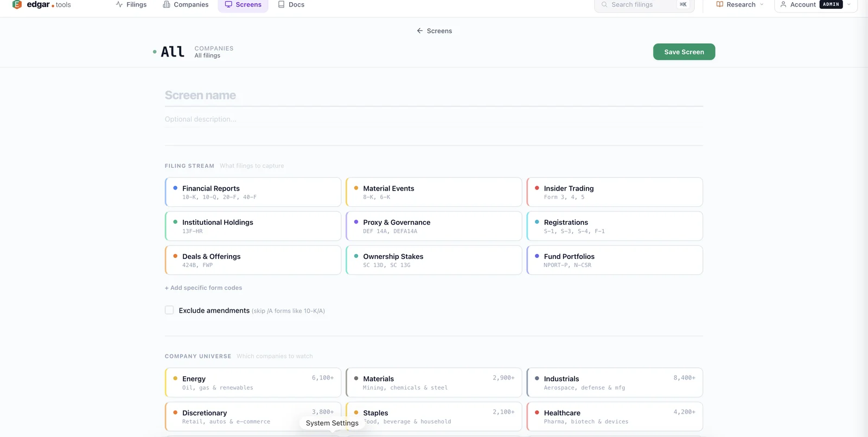Viewport: 868px width, 437px height.
Task: Click the Research book icon
Action: [x=719, y=4]
